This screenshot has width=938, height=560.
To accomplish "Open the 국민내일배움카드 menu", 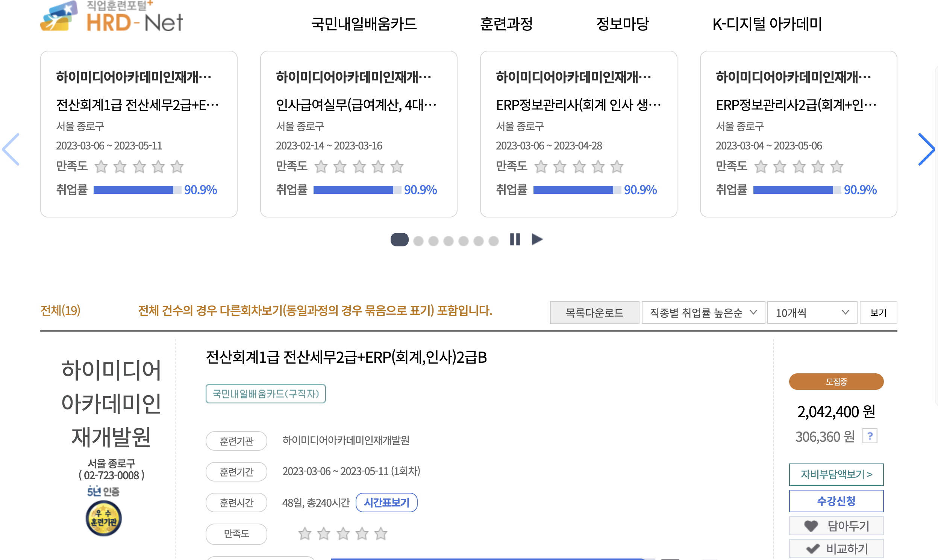I will (x=364, y=24).
